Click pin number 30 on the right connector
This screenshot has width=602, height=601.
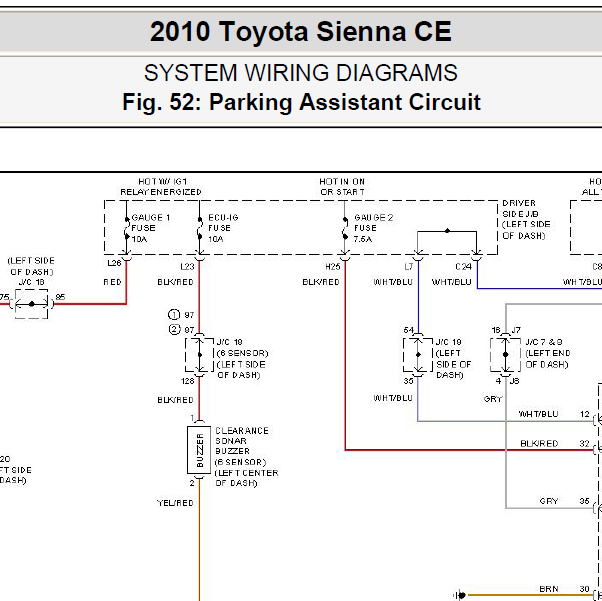coord(585,589)
